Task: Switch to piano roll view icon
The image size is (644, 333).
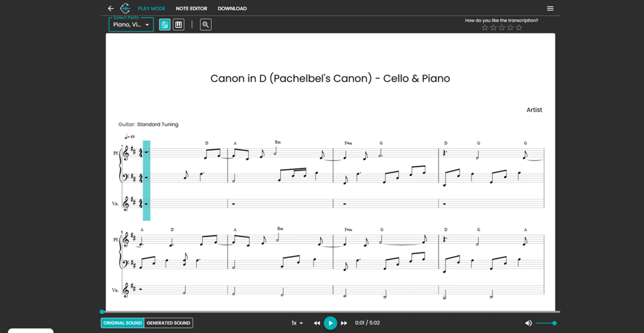Action: [x=178, y=25]
